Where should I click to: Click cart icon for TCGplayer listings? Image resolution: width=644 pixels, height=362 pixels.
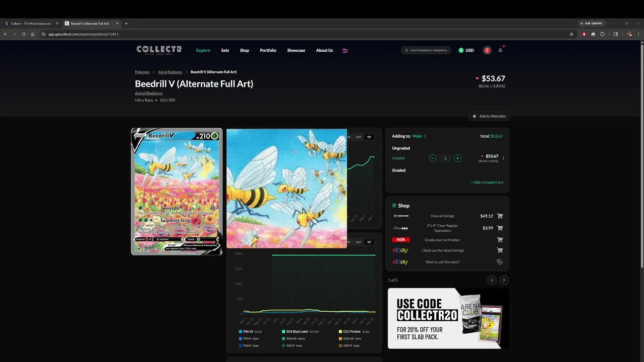(x=500, y=216)
